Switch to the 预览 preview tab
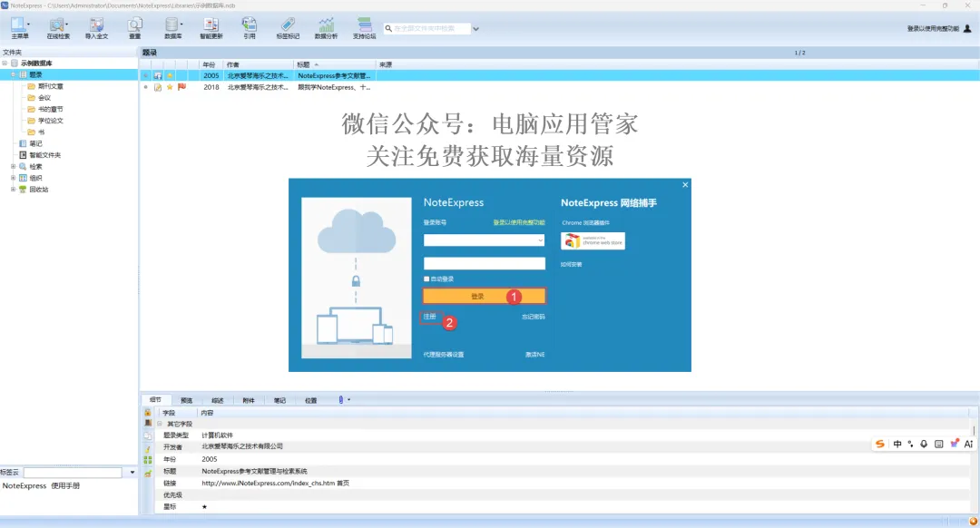The width and height of the screenshot is (980, 528). pos(186,400)
